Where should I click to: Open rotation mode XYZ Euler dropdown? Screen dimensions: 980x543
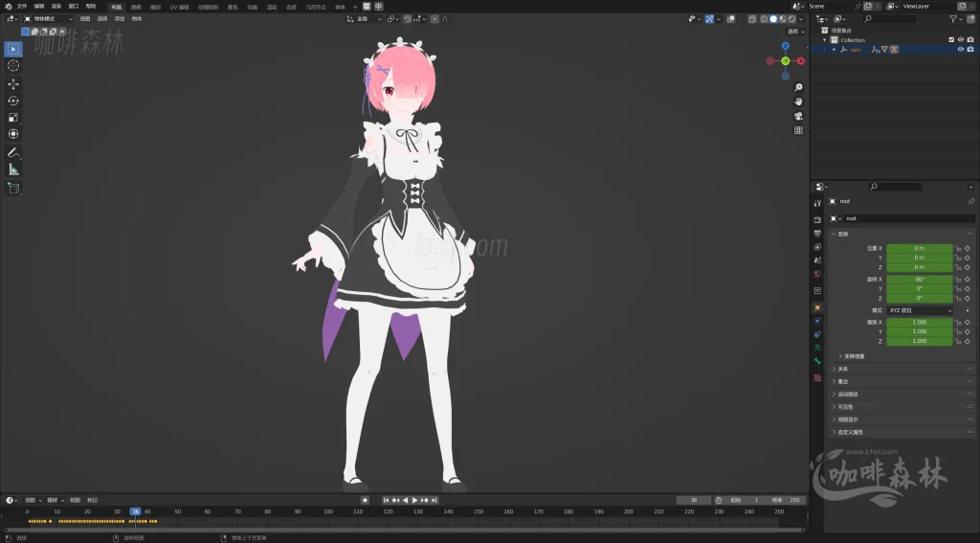[920, 310]
